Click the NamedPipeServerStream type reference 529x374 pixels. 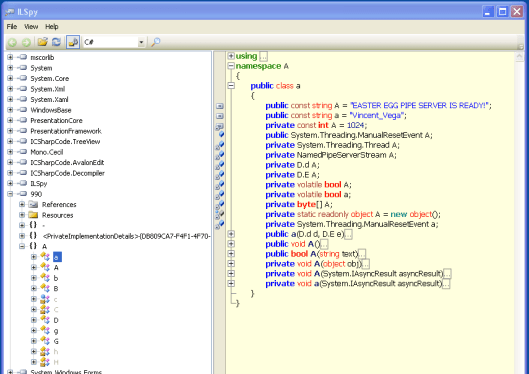[341, 155]
